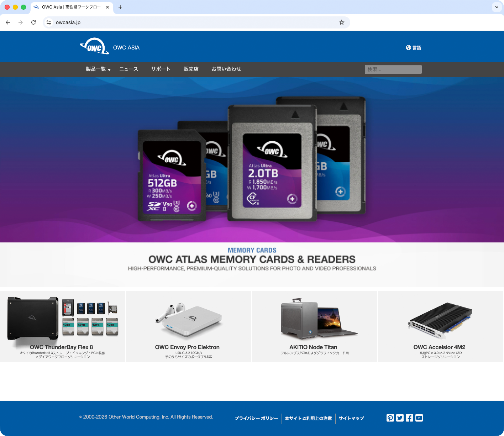Click the OWC logo in the header

[94, 46]
